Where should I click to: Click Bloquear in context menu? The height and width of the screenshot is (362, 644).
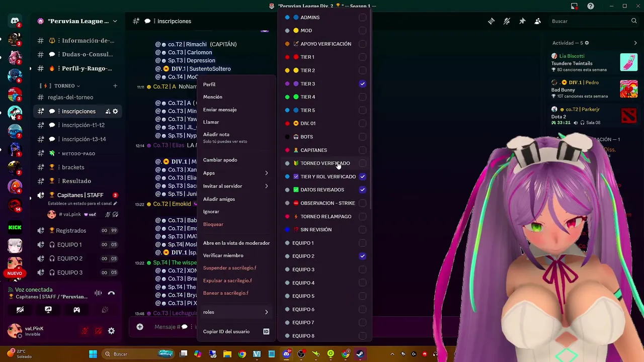(235, 224)
